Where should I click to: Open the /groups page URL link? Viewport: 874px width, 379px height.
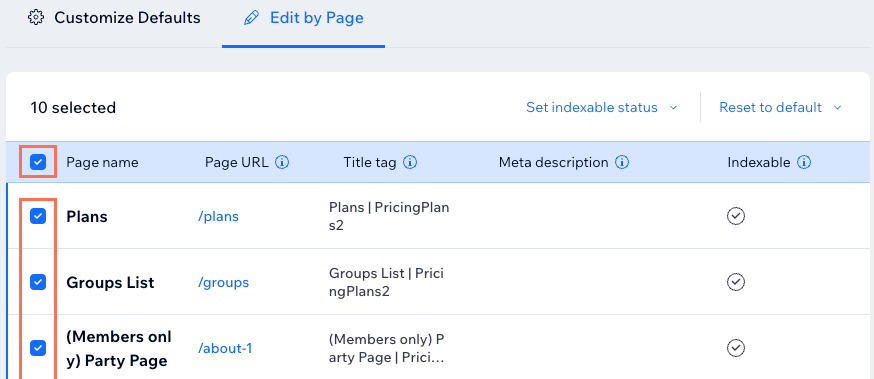click(x=224, y=283)
